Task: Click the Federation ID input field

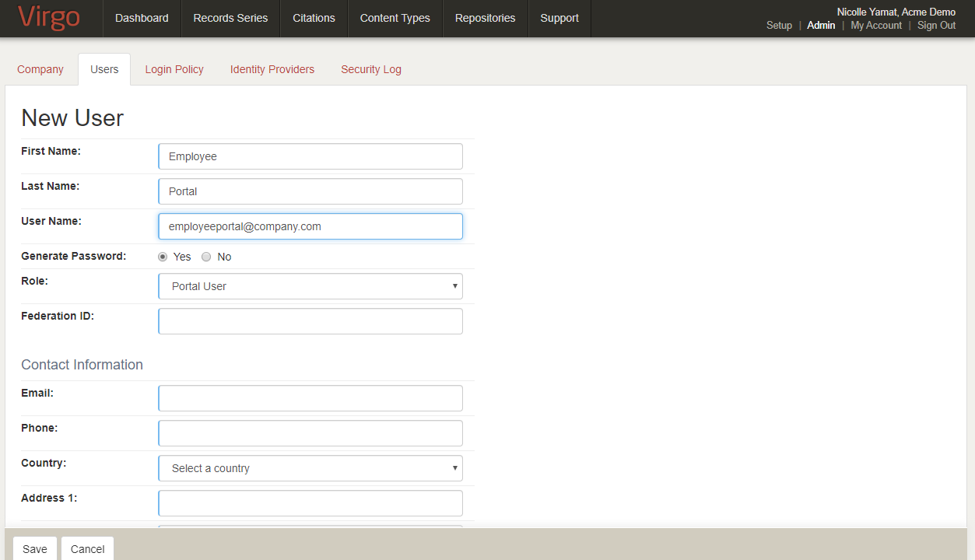Action: coord(310,320)
